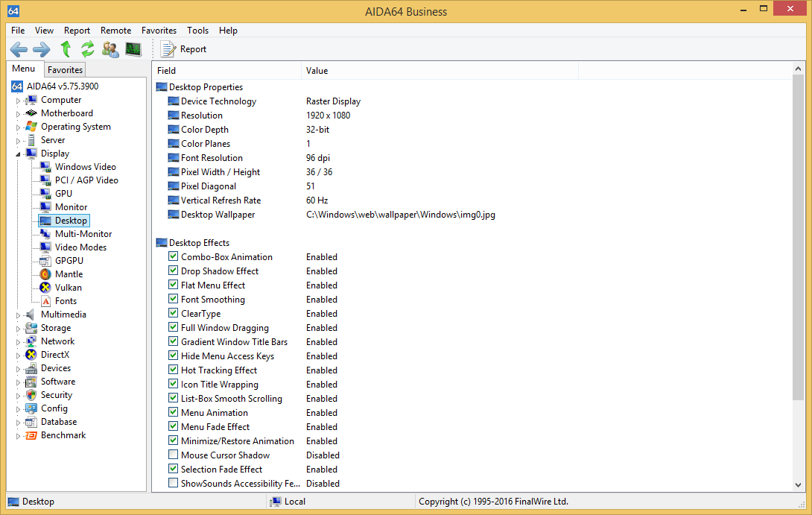
Task: Refresh using the green circular arrows icon
Action: point(87,49)
